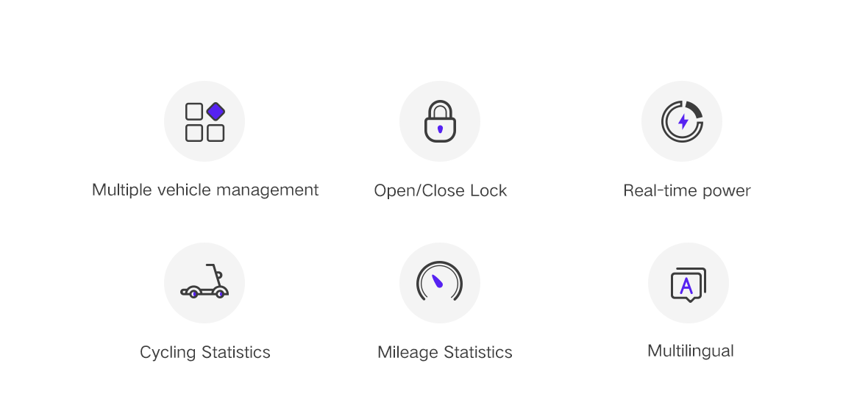This screenshot has width=868, height=416.
Task: Click the bottom-left square of the grid icon
Action: [x=193, y=133]
